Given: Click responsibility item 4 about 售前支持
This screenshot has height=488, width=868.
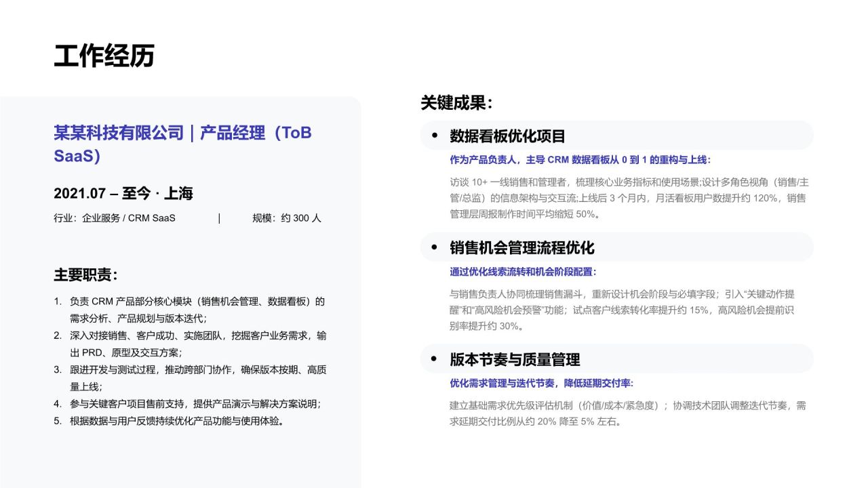Looking at the screenshot, I should (187, 404).
